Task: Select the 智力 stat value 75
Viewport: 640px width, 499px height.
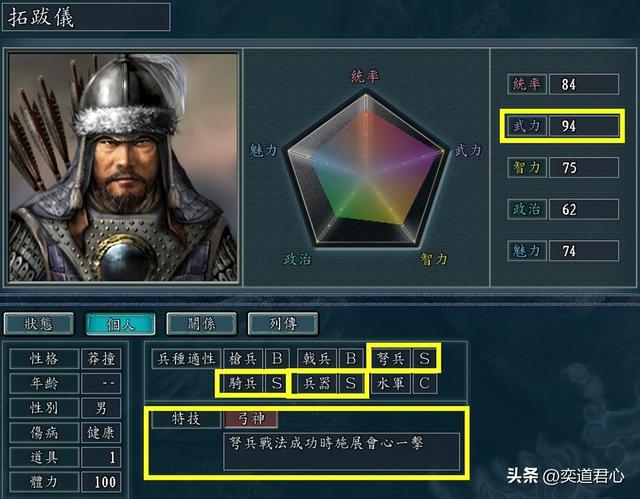Action: point(584,167)
